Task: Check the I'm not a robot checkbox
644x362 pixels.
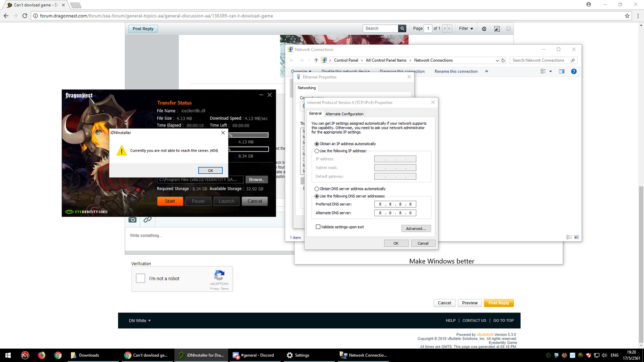Action: [x=140, y=278]
